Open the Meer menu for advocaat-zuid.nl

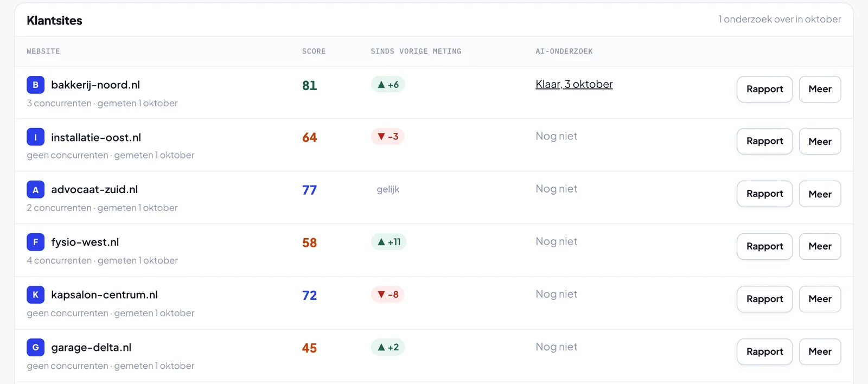pyautogui.click(x=820, y=194)
